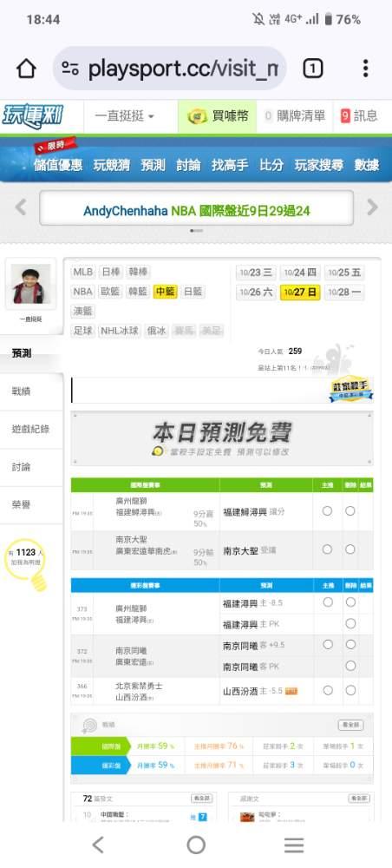
Task: Tap the 買噱幣 coin icon
Action: [x=198, y=116]
